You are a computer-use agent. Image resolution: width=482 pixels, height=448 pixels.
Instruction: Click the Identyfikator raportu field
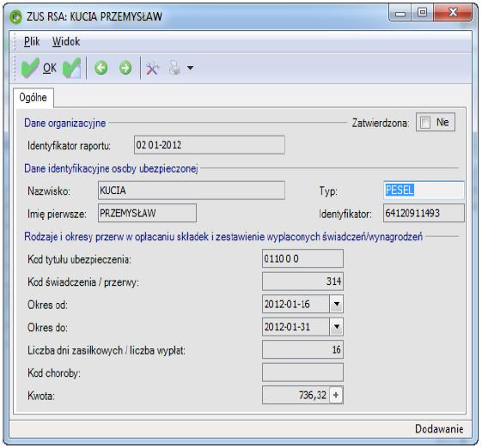coord(210,145)
